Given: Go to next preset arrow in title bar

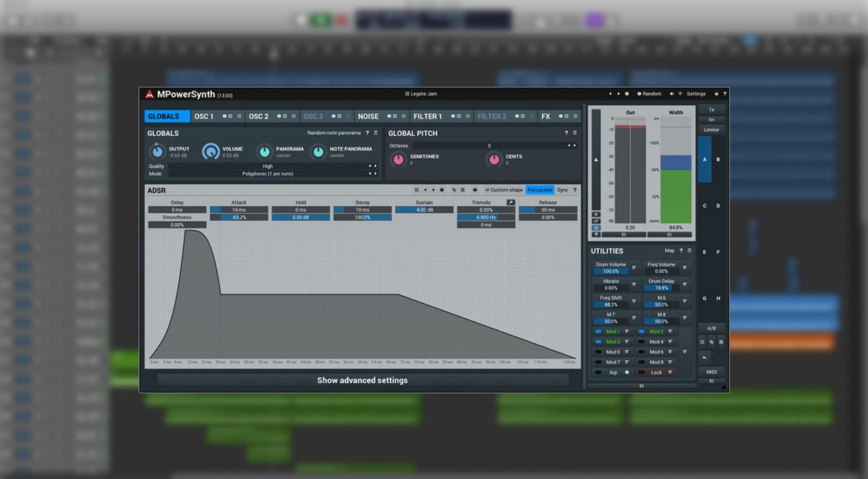Looking at the screenshot, I should tap(618, 94).
